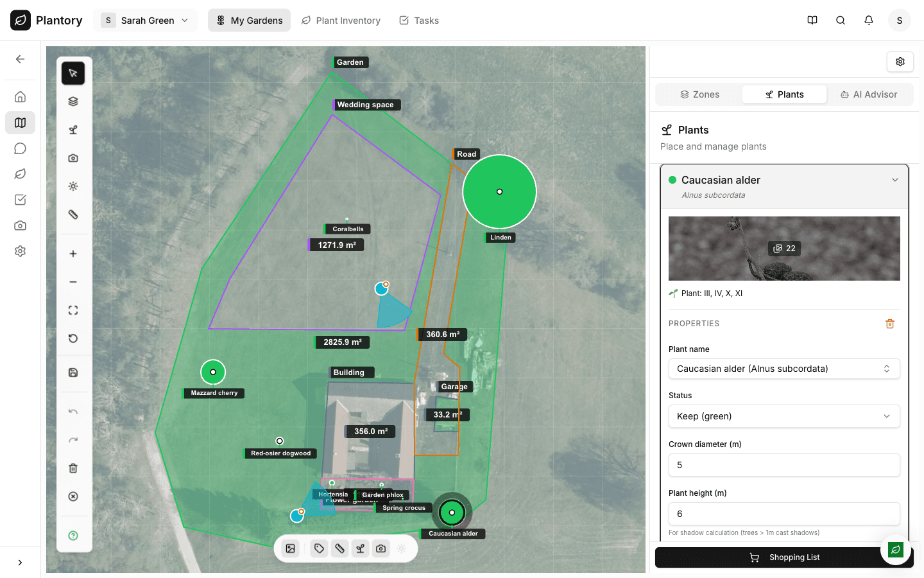
Task: Click the zoom in plus button
Action: pyautogui.click(x=73, y=254)
